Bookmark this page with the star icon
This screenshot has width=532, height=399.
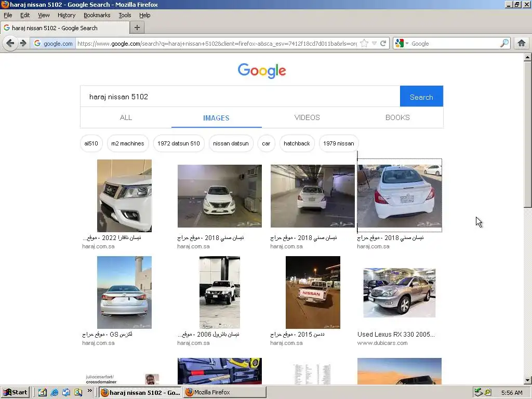pyautogui.click(x=364, y=43)
